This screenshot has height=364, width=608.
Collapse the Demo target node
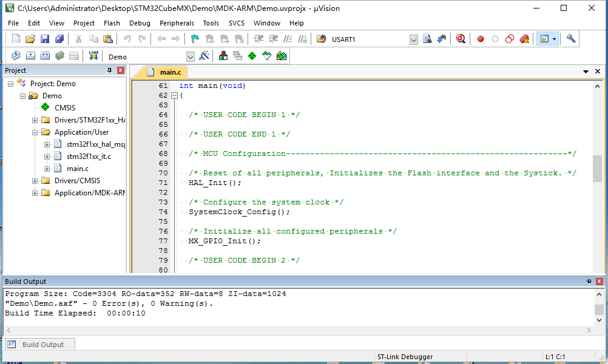[22, 96]
